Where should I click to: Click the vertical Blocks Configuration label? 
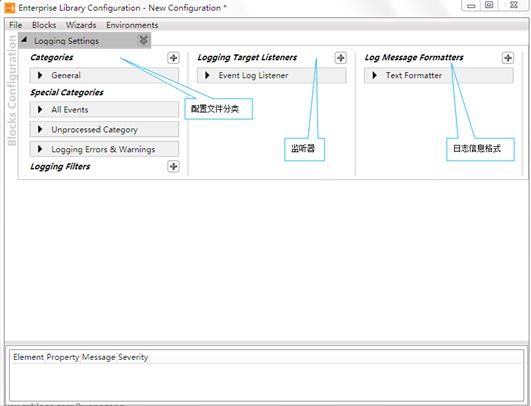point(12,91)
